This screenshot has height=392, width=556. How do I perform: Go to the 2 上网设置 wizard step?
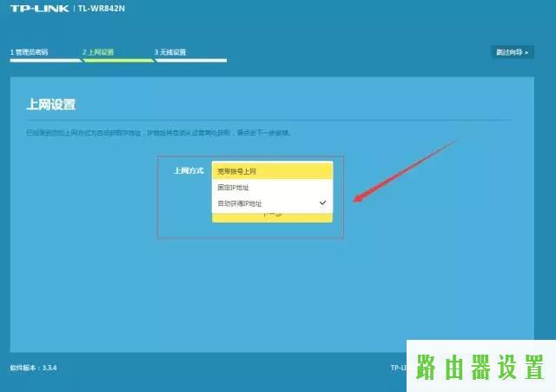click(x=98, y=52)
